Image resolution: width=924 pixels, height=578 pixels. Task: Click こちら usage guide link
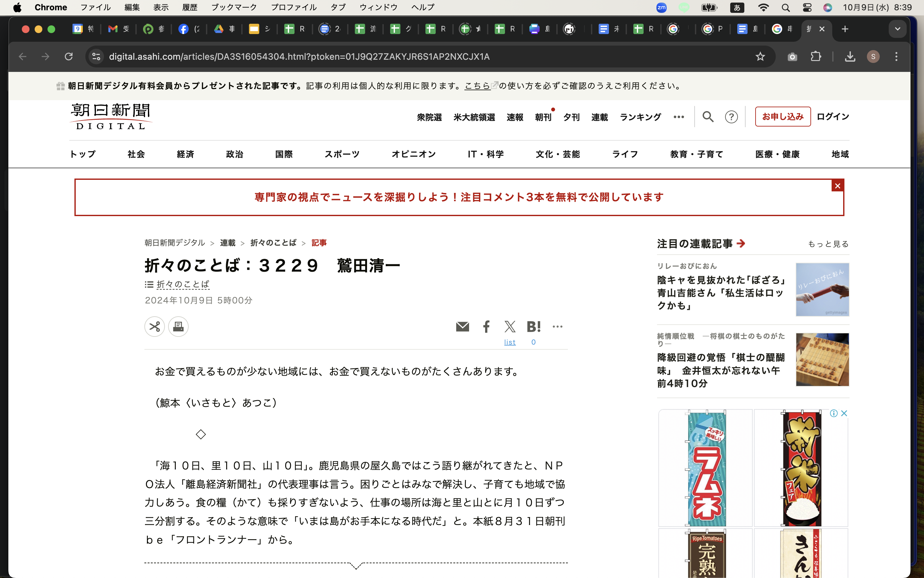point(477,86)
